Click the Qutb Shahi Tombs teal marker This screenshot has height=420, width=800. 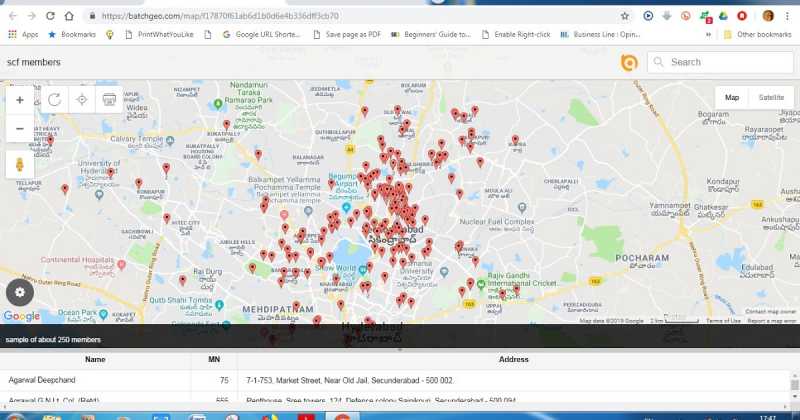(219, 305)
